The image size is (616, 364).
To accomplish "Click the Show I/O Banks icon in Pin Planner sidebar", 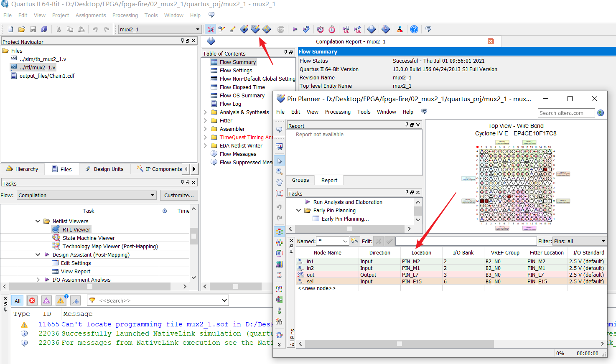I will [279, 231].
